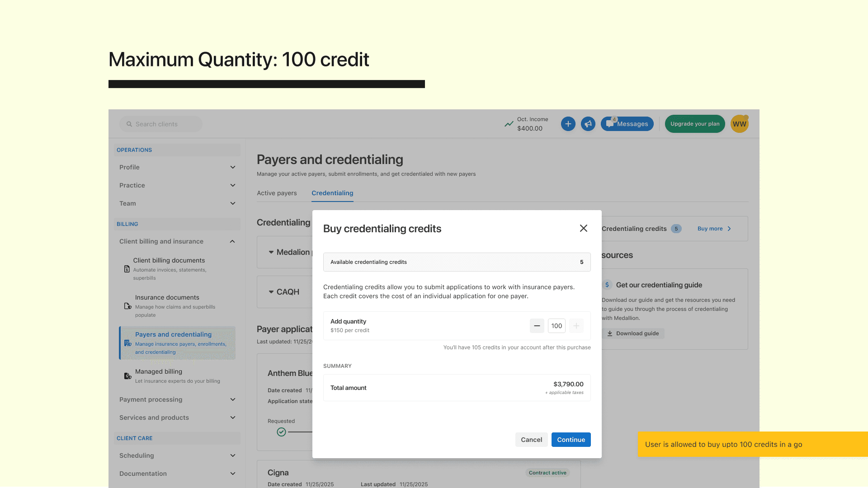
Task: Open Managed billing sidebar item
Action: (177, 376)
